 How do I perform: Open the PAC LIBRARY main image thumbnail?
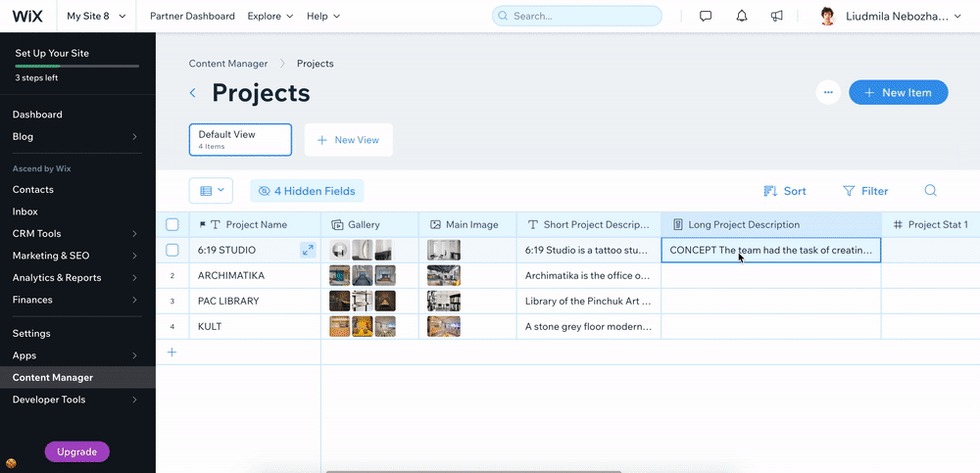[x=444, y=302]
